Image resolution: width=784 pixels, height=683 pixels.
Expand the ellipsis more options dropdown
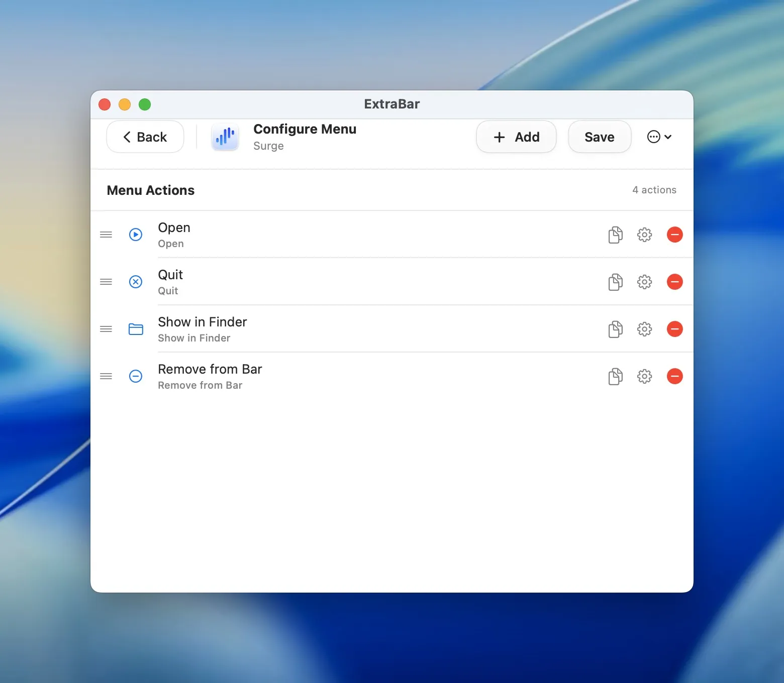[659, 137]
